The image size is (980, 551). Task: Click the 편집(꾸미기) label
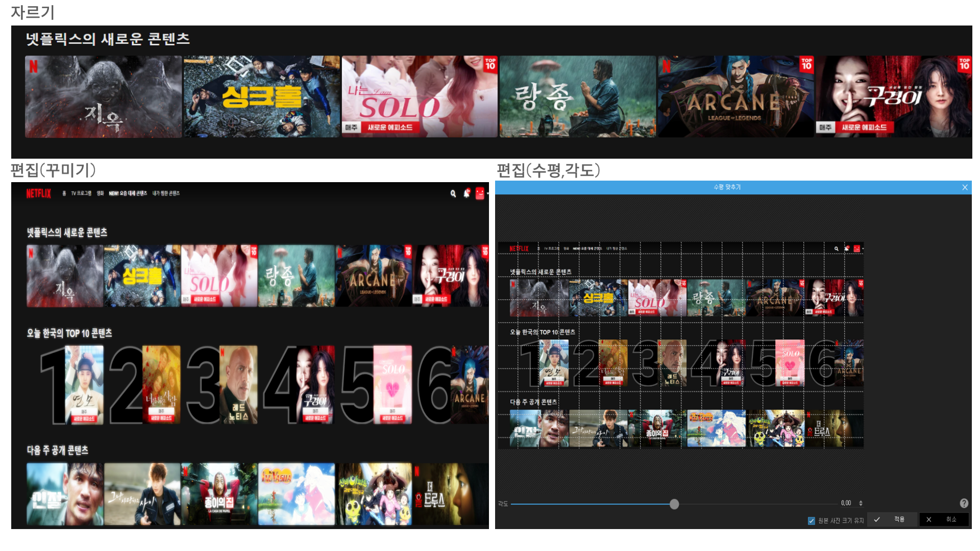point(54,170)
